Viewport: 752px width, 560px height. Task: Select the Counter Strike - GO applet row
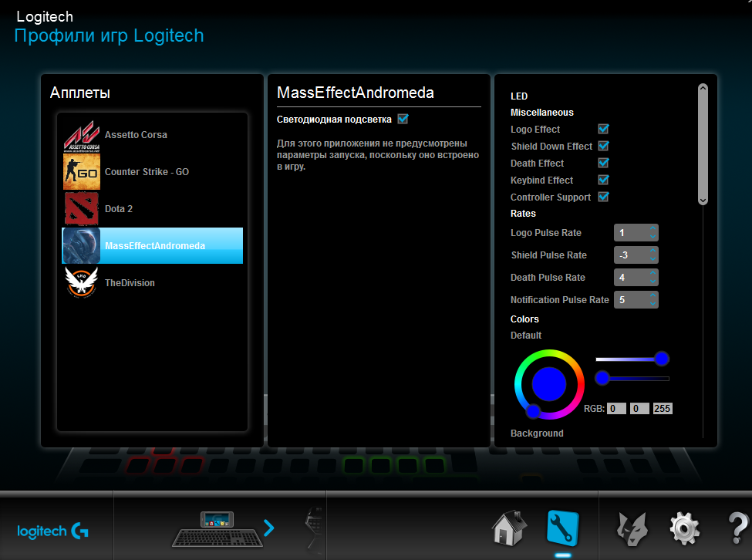pos(153,172)
